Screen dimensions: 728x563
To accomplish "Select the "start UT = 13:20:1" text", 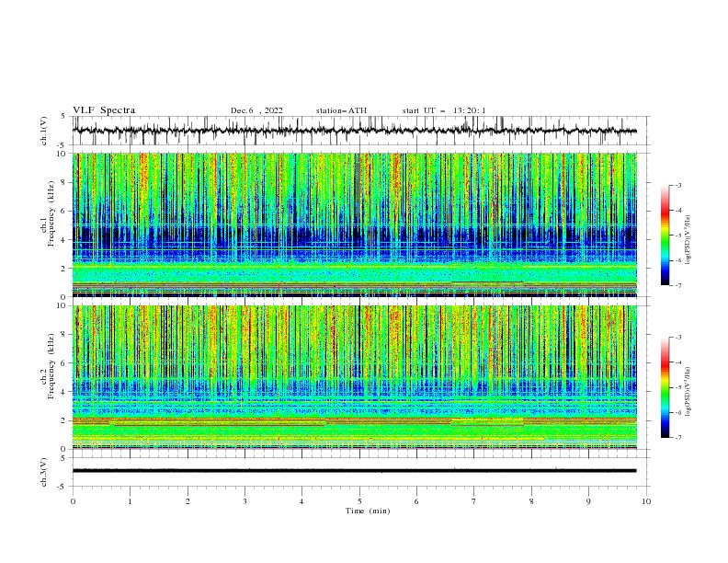I will [x=443, y=110].
